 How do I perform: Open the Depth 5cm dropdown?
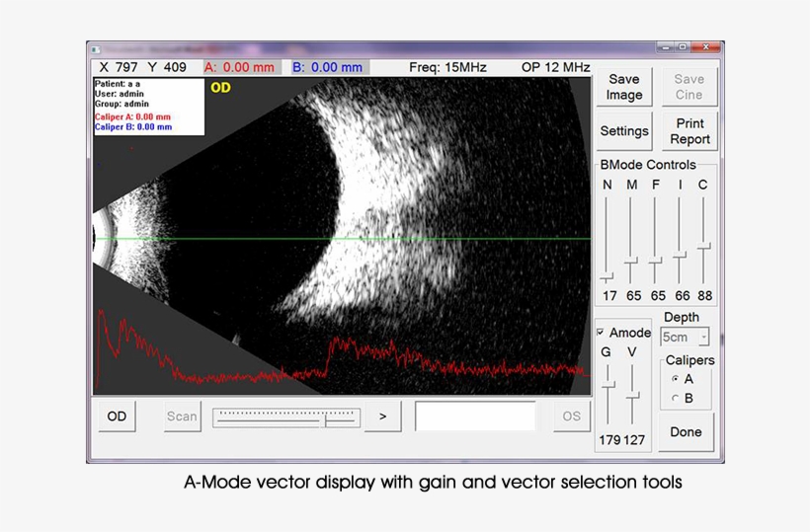(686, 338)
